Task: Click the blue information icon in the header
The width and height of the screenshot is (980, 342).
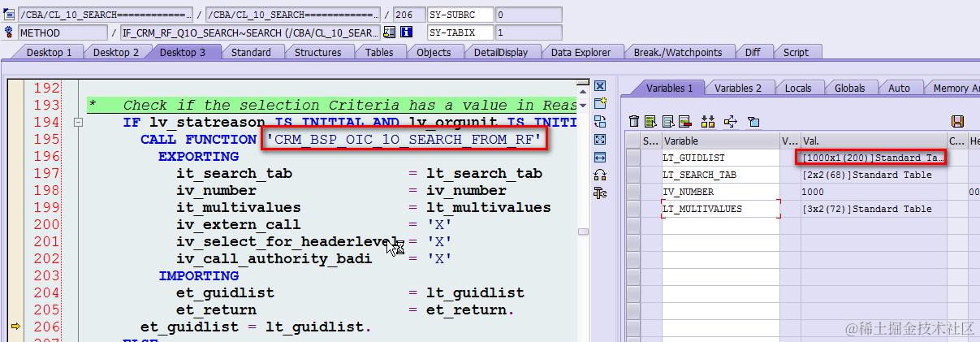Action: coord(407,32)
